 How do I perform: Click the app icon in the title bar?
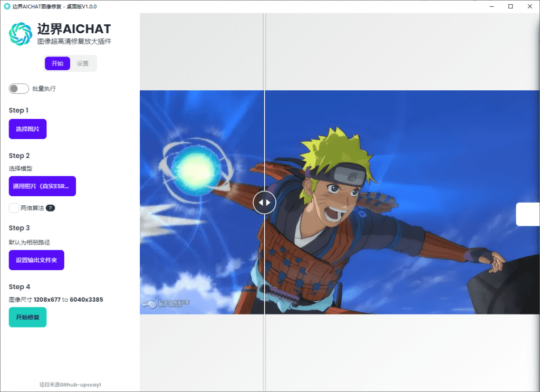click(x=7, y=6)
